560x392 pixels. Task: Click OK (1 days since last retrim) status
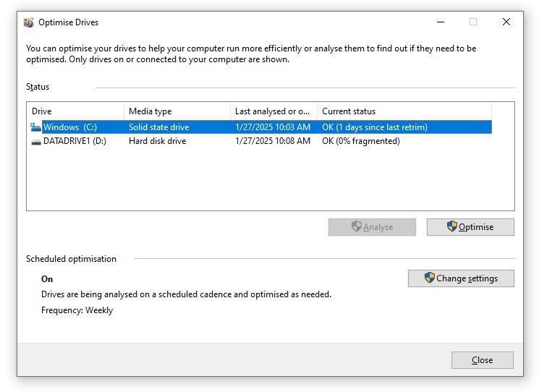pos(375,127)
